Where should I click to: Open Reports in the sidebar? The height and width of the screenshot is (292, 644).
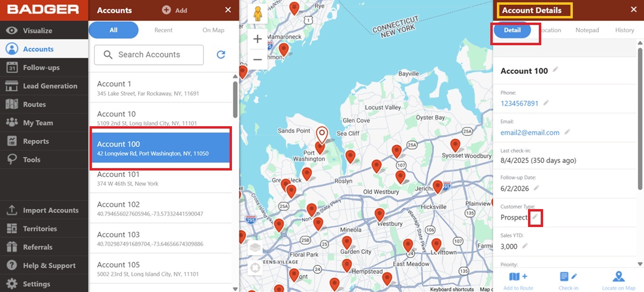point(44,141)
